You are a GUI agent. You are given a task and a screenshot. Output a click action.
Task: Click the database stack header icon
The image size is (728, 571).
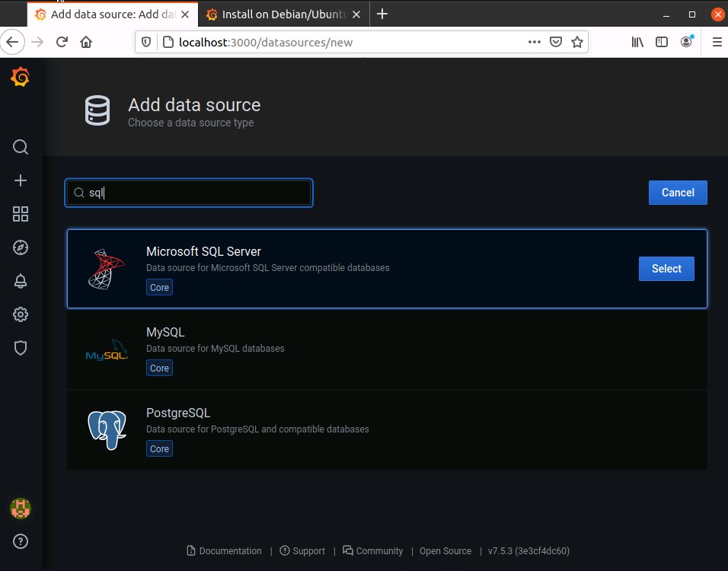point(97,110)
